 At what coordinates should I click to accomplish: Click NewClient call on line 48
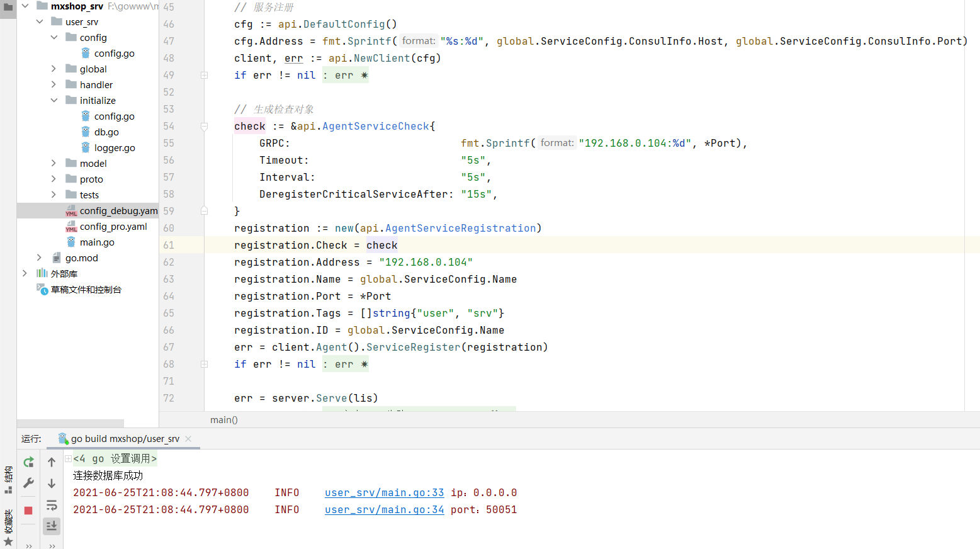pos(382,59)
